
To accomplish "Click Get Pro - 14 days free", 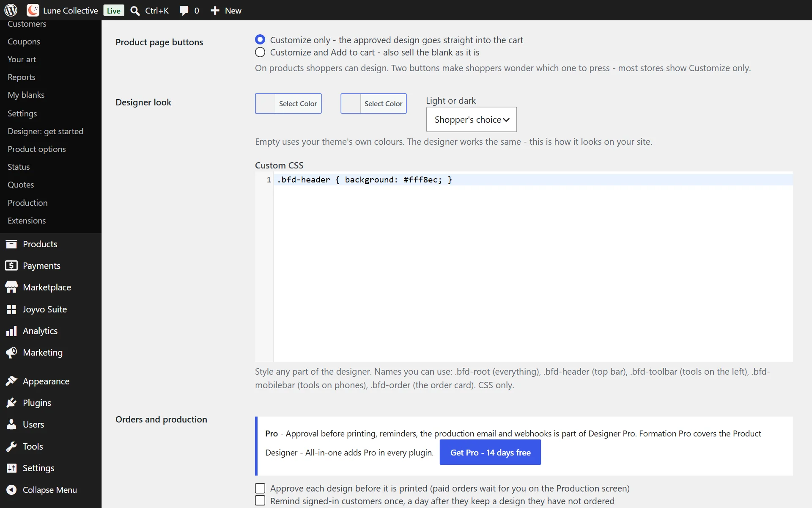I will click(490, 452).
